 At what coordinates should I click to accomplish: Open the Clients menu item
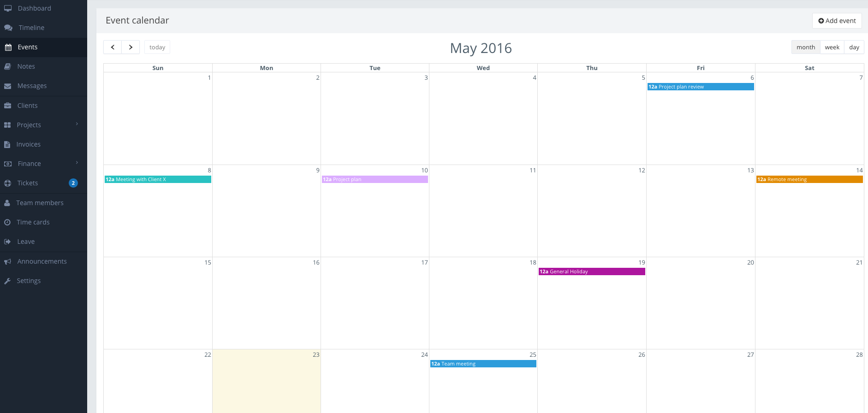coord(43,106)
